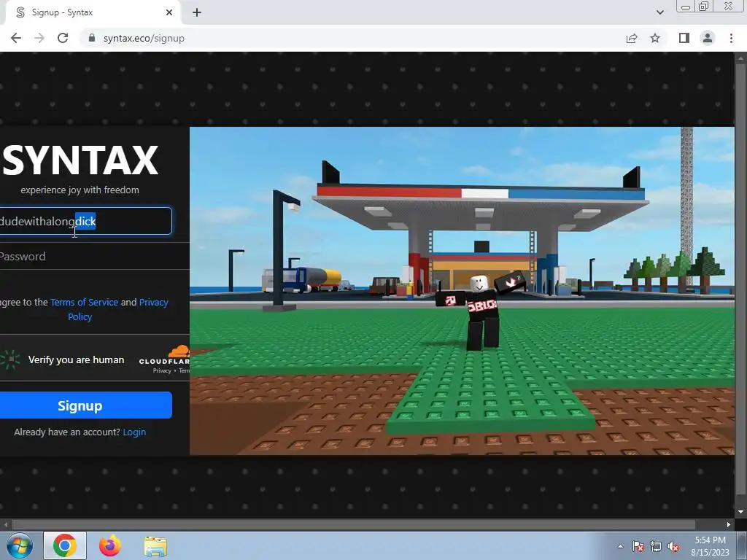This screenshot has width=747, height=560.
Task: Bookmark this page with the star icon
Action: click(655, 38)
